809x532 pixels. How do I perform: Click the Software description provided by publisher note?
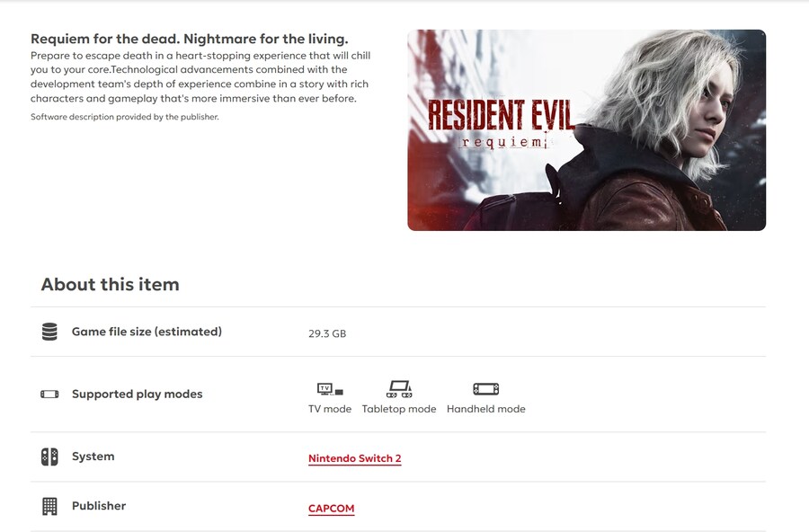pyautogui.click(x=125, y=117)
